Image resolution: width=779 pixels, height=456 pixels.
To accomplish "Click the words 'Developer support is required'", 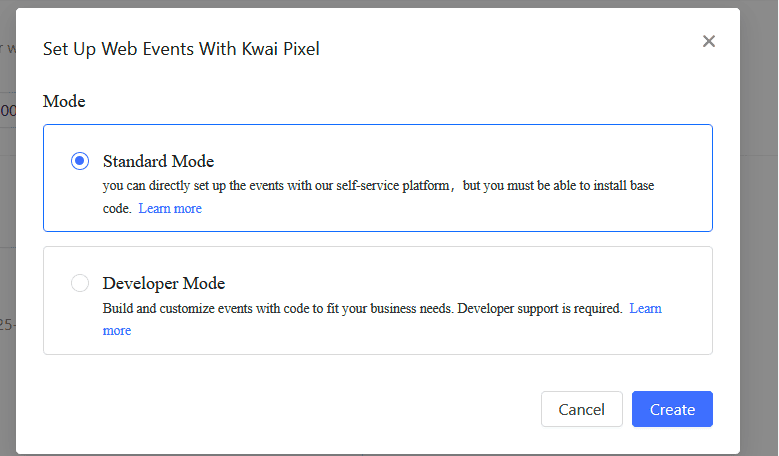I will coord(540,308).
